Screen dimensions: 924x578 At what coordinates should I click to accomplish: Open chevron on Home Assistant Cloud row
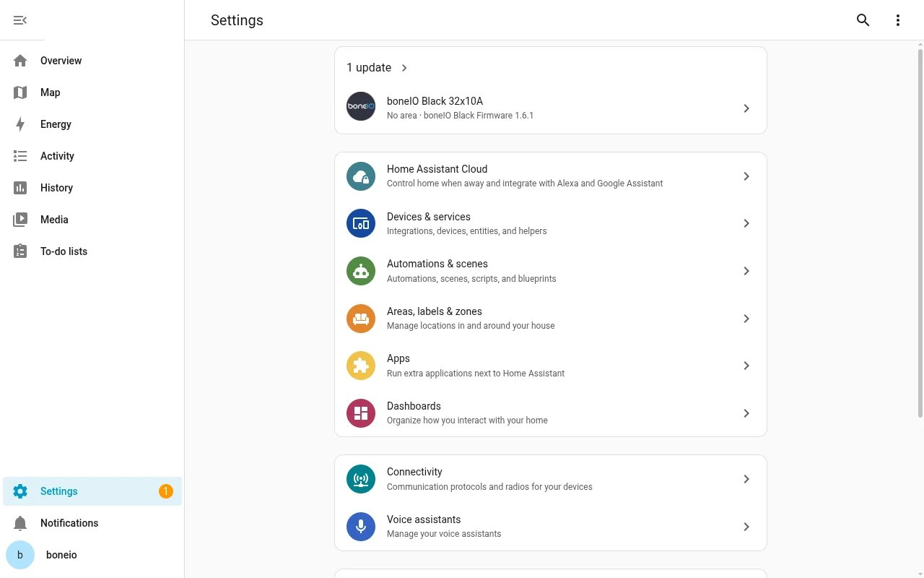(x=746, y=176)
